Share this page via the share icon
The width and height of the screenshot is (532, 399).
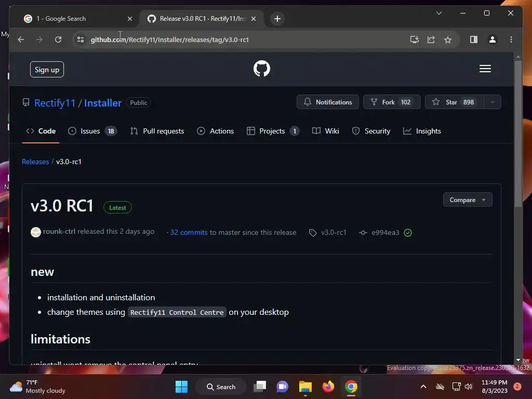[x=431, y=39]
